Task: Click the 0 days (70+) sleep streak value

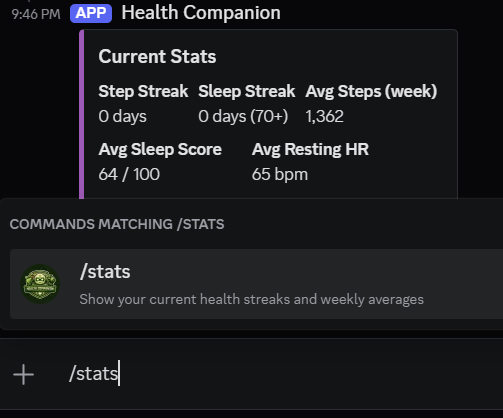Action: (x=243, y=116)
